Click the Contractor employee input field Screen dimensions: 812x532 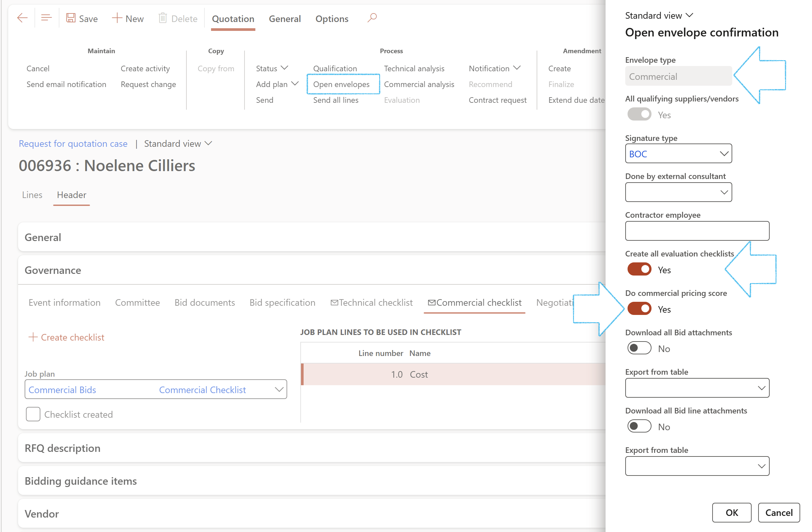click(697, 231)
